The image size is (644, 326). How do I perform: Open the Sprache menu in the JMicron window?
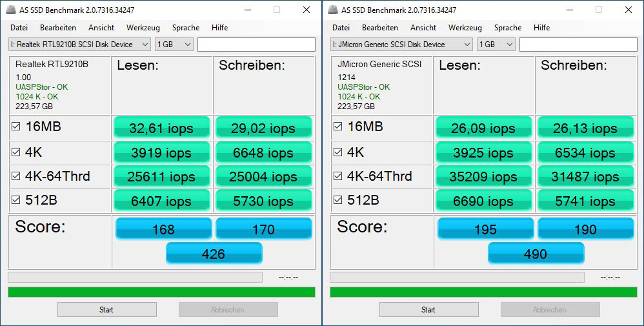(x=508, y=28)
